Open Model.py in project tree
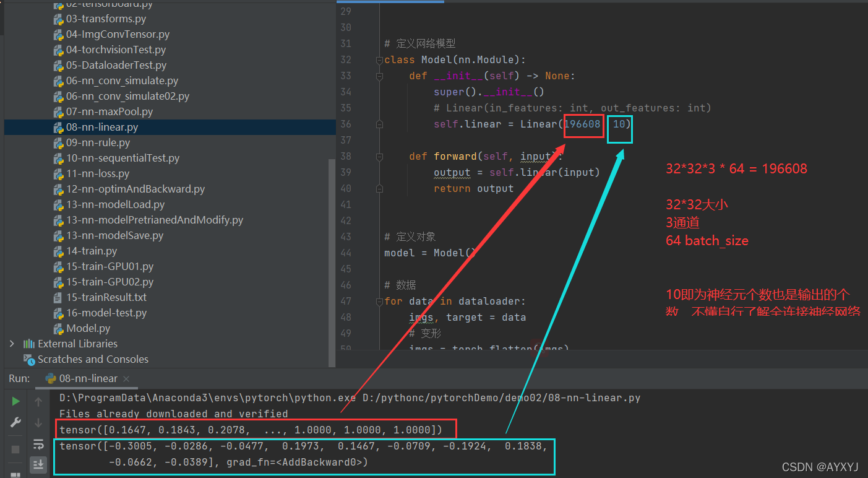The image size is (868, 478). [x=88, y=328]
